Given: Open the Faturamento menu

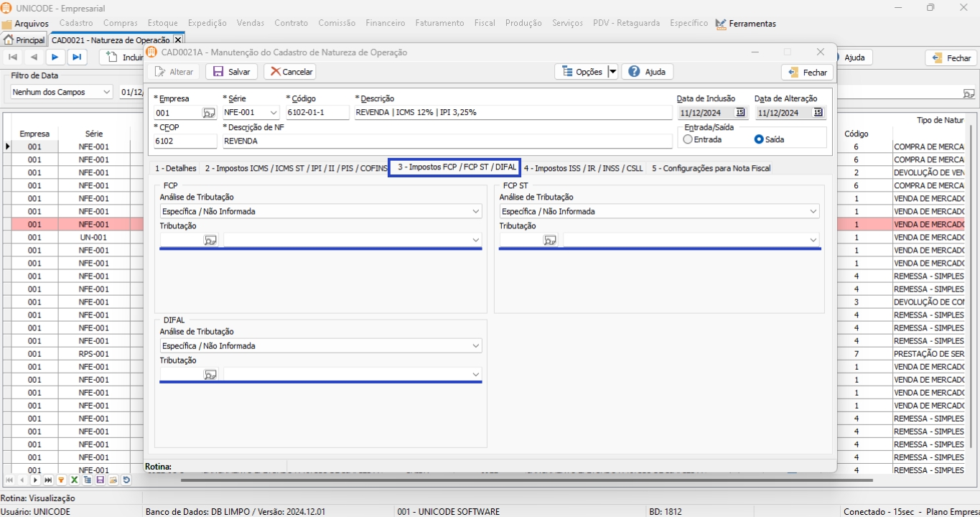Looking at the screenshot, I should (439, 23).
